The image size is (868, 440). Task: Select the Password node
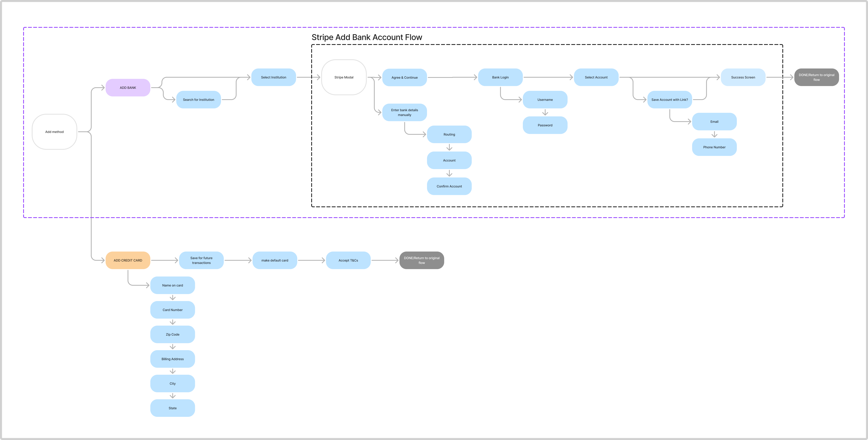click(545, 125)
